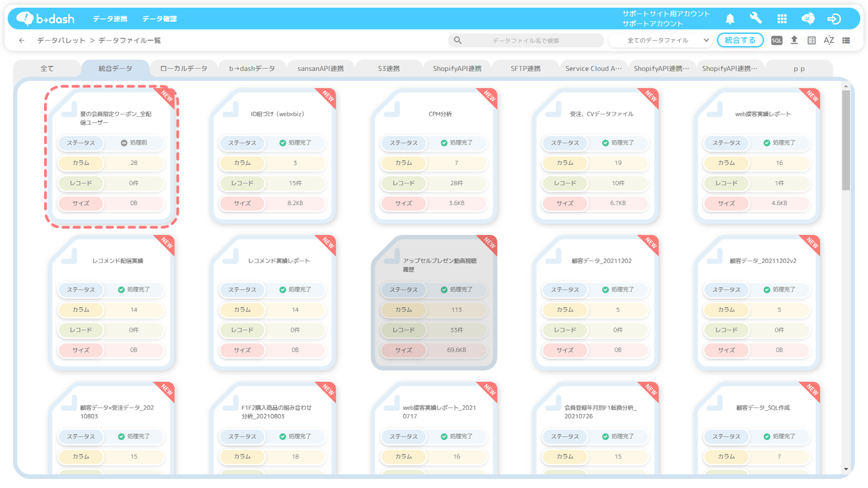
Task: Click the scrollbar down arrow
Action: (x=846, y=469)
